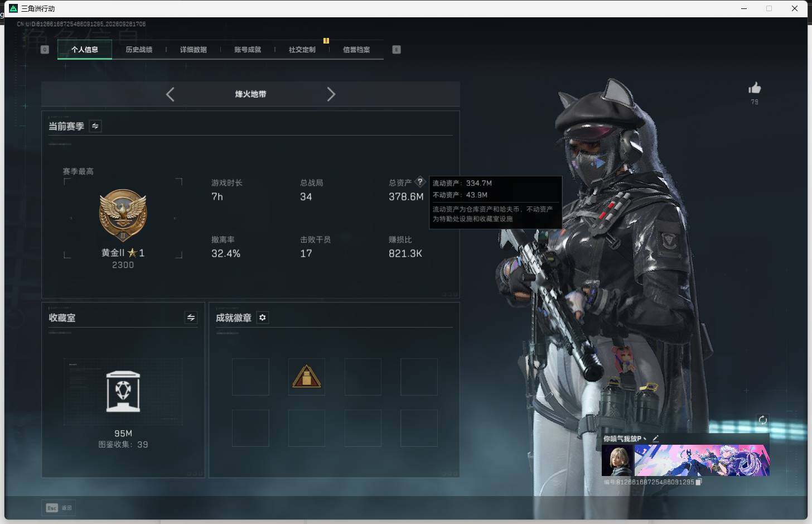The height and width of the screenshot is (524, 812).
Task: Select the 个人信息 tab
Action: click(x=85, y=50)
